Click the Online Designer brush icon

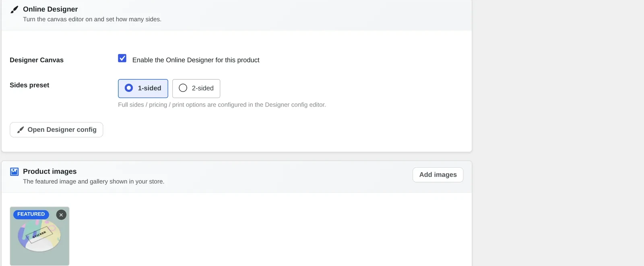pyautogui.click(x=14, y=9)
